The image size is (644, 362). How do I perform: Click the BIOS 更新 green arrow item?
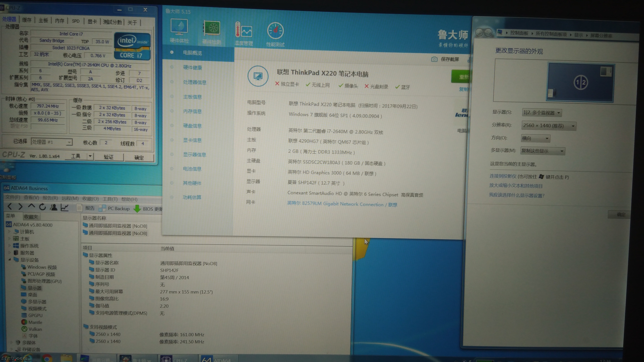(x=148, y=209)
